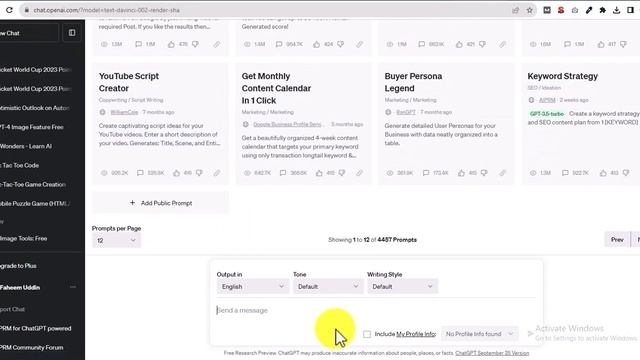640x360 pixels.
Task: Open browser extensions puzzle icon
Action: 602,10
